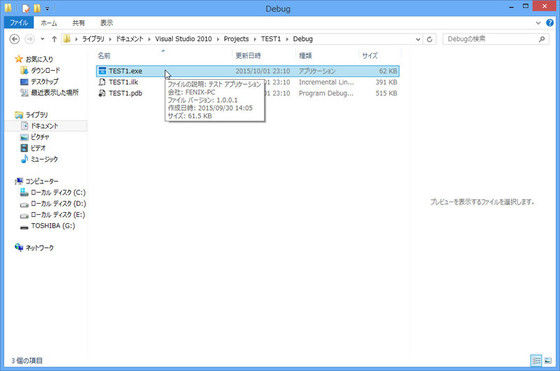Click ドキュメント in the address path
Image resolution: width=560 pixels, height=371 pixels.
[x=129, y=39]
